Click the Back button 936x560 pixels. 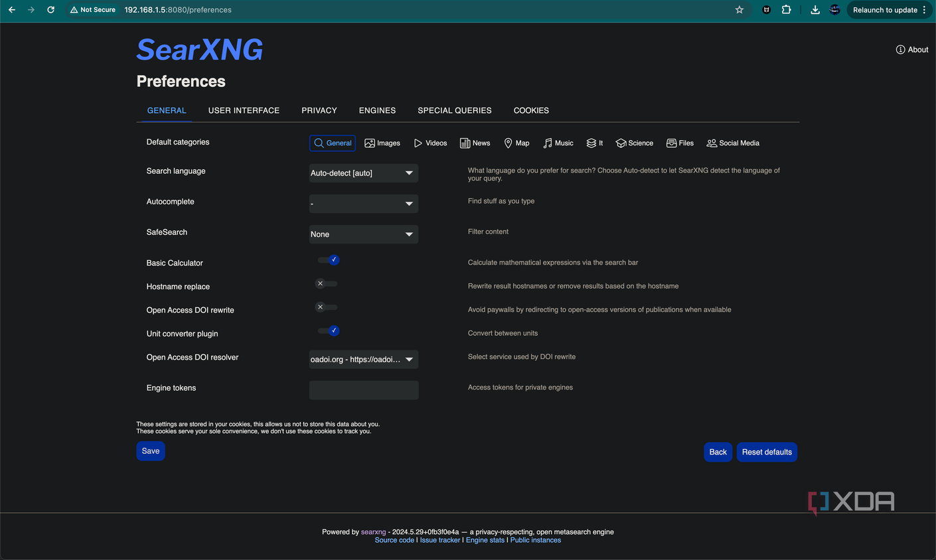(718, 452)
